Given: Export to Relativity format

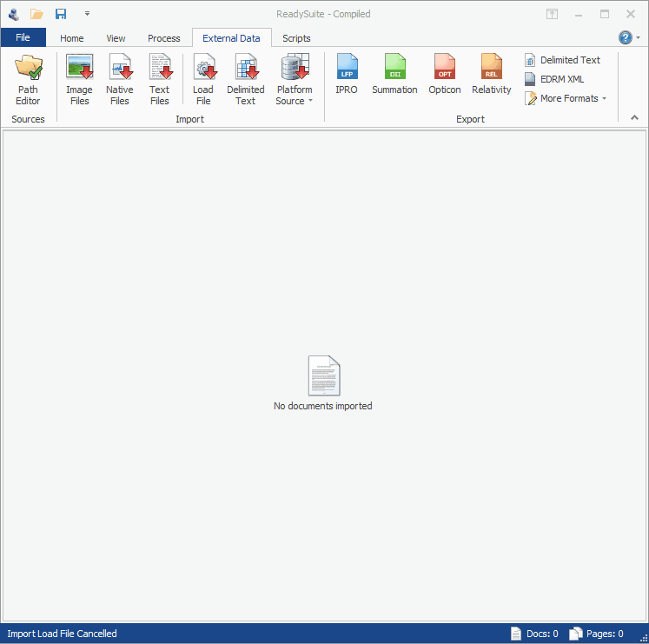Looking at the screenshot, I should pyautogui.click(x=492, y=75).
